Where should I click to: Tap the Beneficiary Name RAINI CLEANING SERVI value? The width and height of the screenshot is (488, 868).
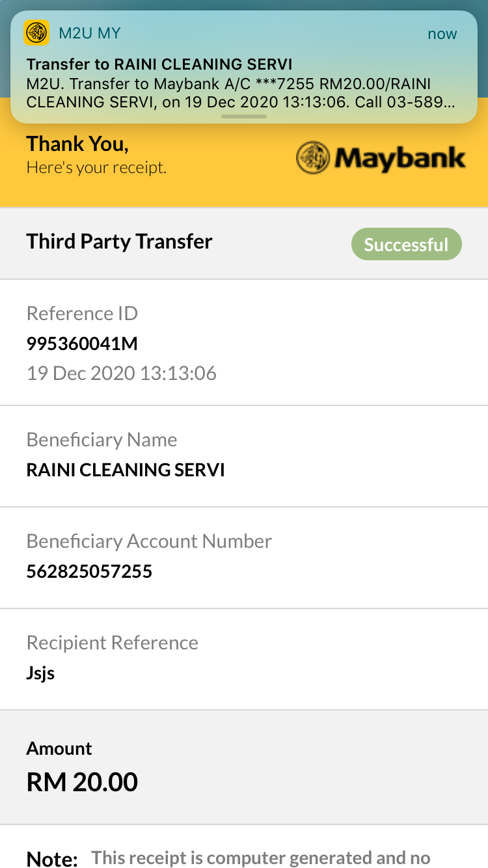click(126, 470)
